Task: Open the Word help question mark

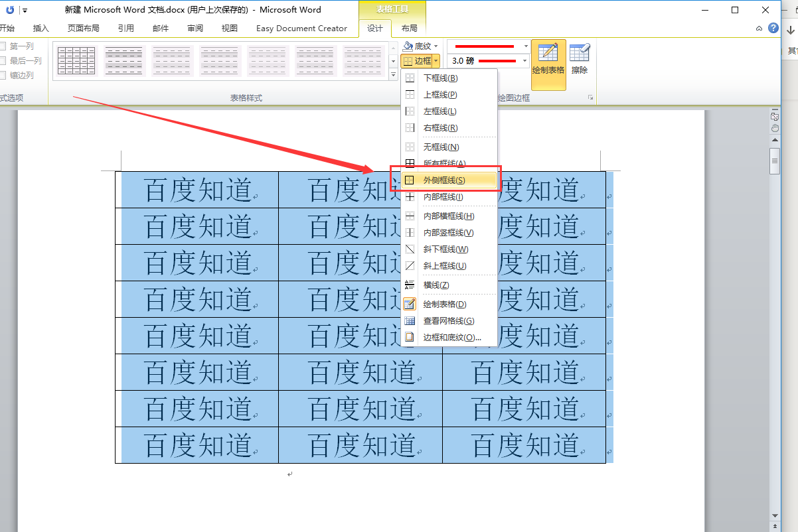Action: (773, 28)
